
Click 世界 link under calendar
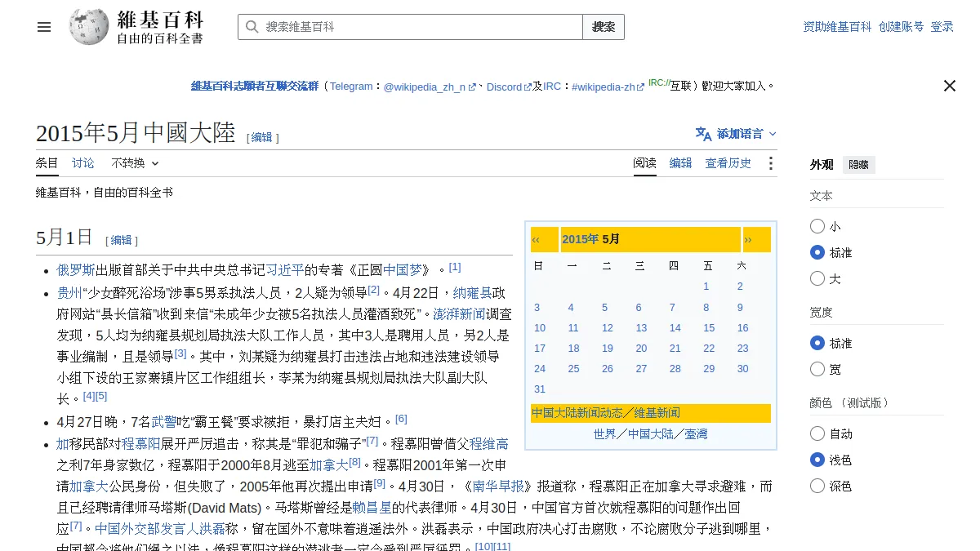point(605,434)
